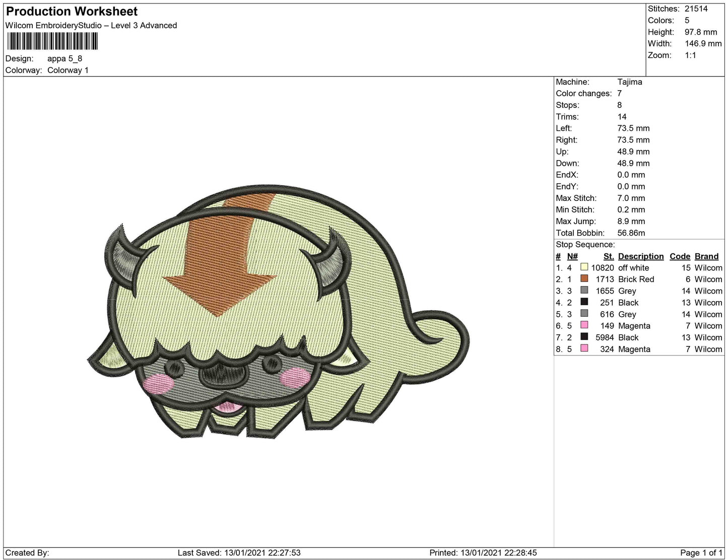Click the Code column header
The width and height of the screenshot is (728, 560).
pyautogui.click(x=680, y=256)
